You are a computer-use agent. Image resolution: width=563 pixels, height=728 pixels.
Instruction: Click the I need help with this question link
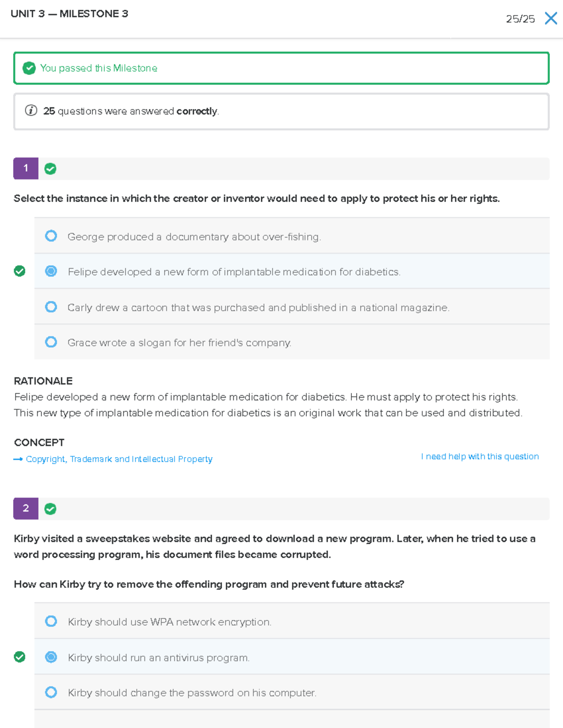[479, 457]
